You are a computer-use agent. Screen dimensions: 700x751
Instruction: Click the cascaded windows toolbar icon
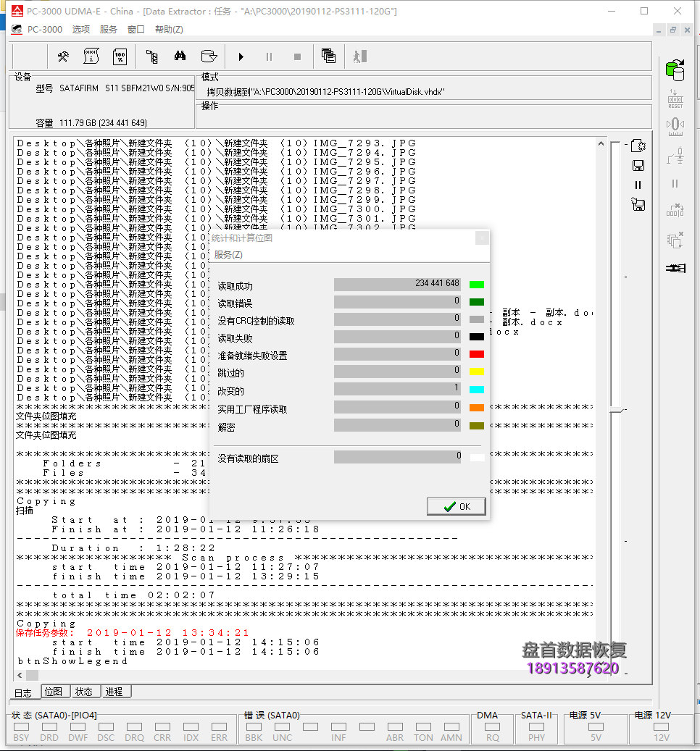328,56
